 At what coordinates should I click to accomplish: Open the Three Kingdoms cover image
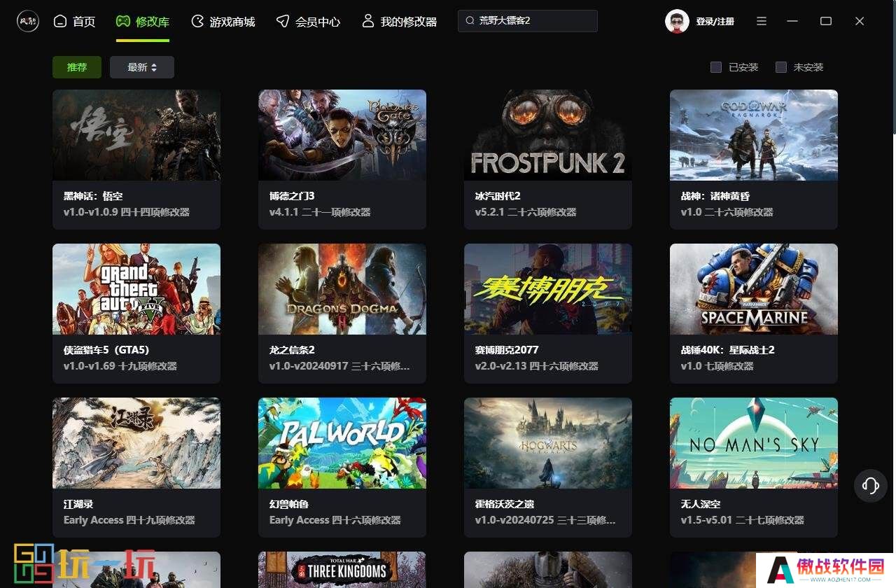[342, 570]
